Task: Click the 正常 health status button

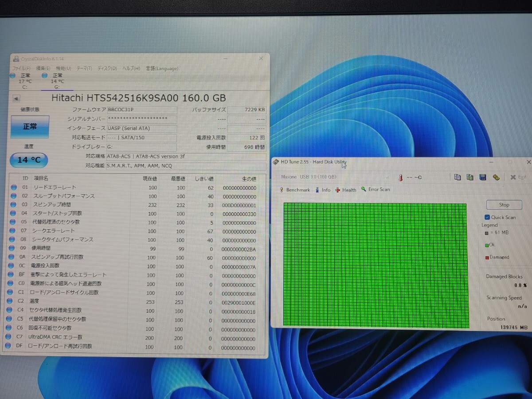Action: tap(30, 127)
